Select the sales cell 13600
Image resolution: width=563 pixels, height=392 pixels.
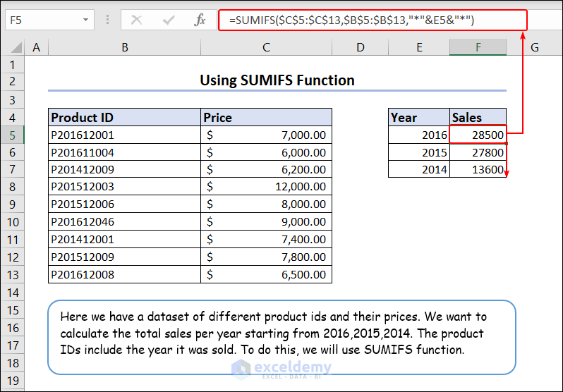coord(478,169)
